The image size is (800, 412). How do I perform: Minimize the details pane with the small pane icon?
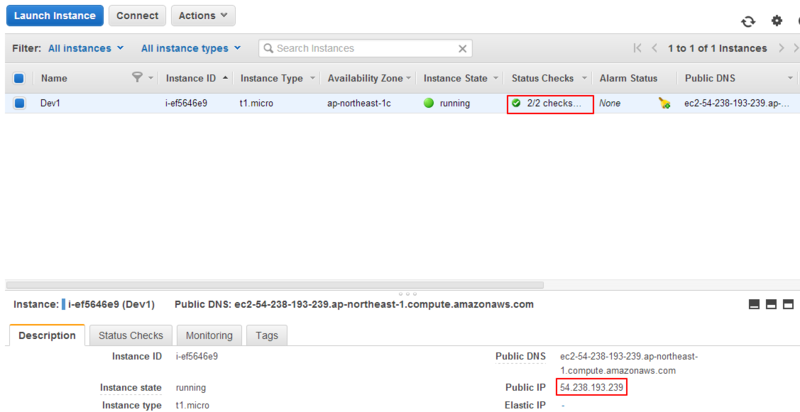click(754, 304)
